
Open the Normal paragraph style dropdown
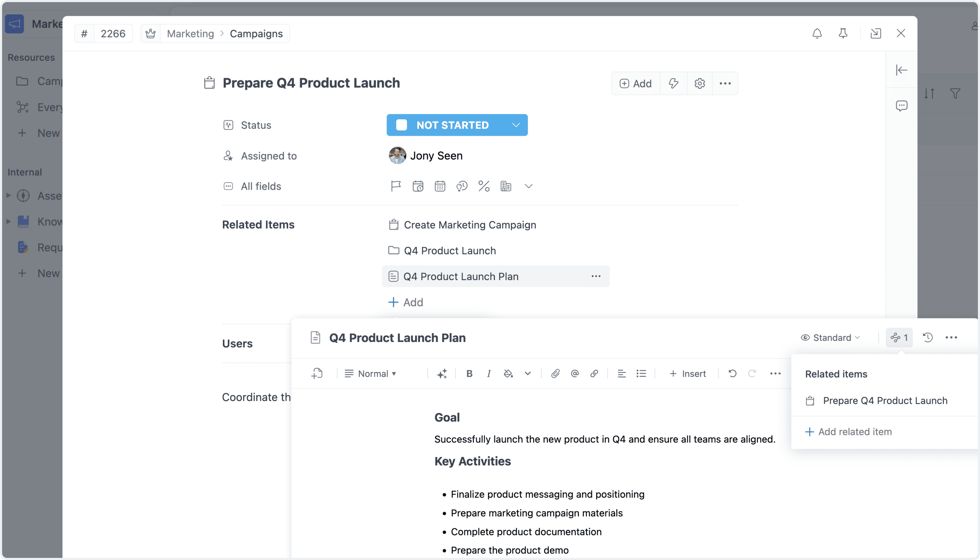(x=370, y=373)
